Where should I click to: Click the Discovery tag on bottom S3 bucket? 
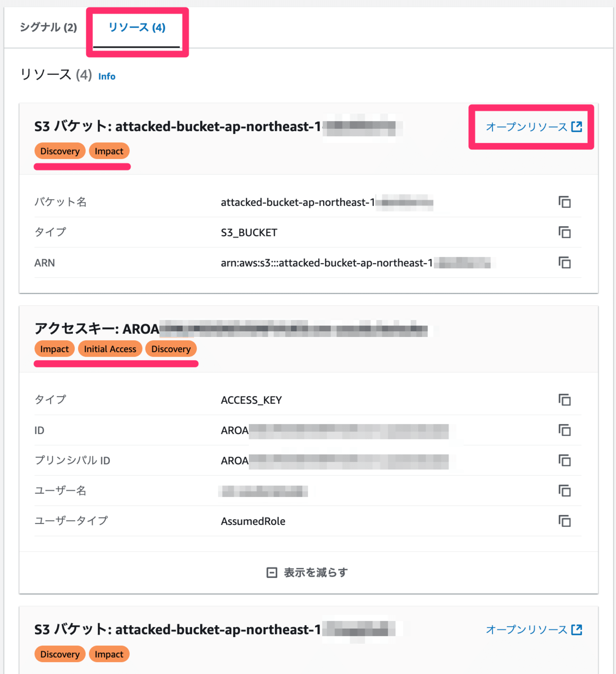(x=60, y=654)
